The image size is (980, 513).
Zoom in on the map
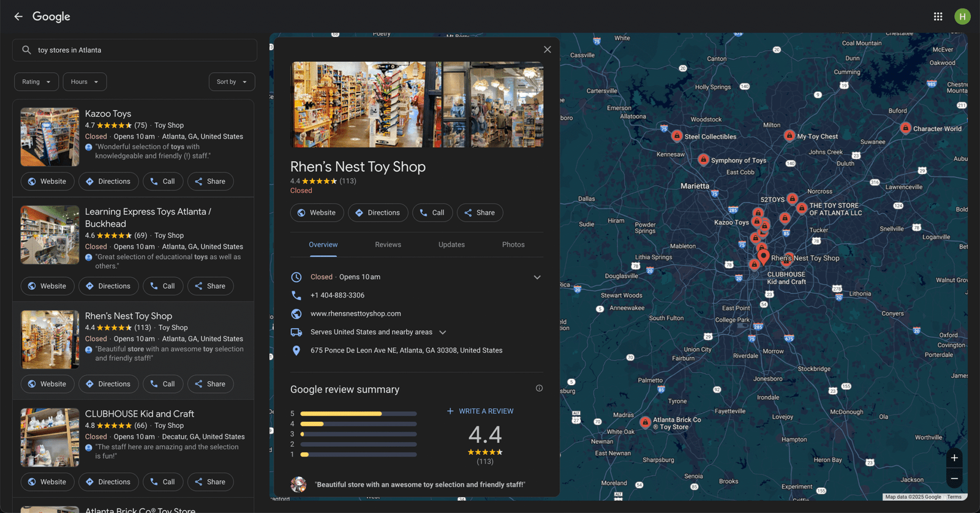(x=954, y=458)
